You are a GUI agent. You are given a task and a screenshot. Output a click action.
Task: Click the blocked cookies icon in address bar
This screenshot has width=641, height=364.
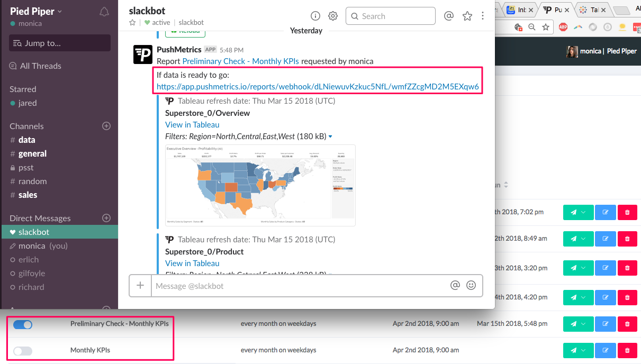coord(519,27)
